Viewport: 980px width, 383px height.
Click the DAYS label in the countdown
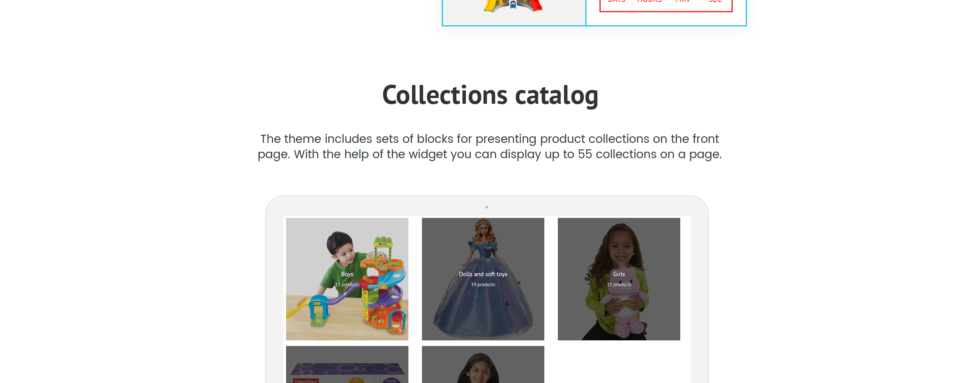pos(616,1)
